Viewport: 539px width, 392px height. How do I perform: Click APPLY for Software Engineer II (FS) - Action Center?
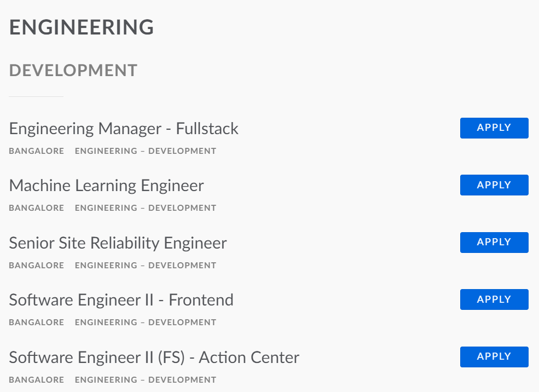pyautogui.click(x=494, y=356)
